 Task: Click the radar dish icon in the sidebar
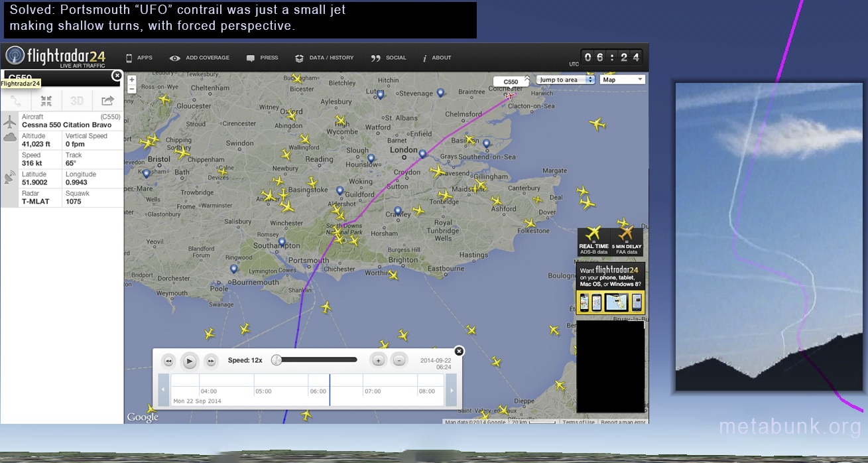coord(10,178)
